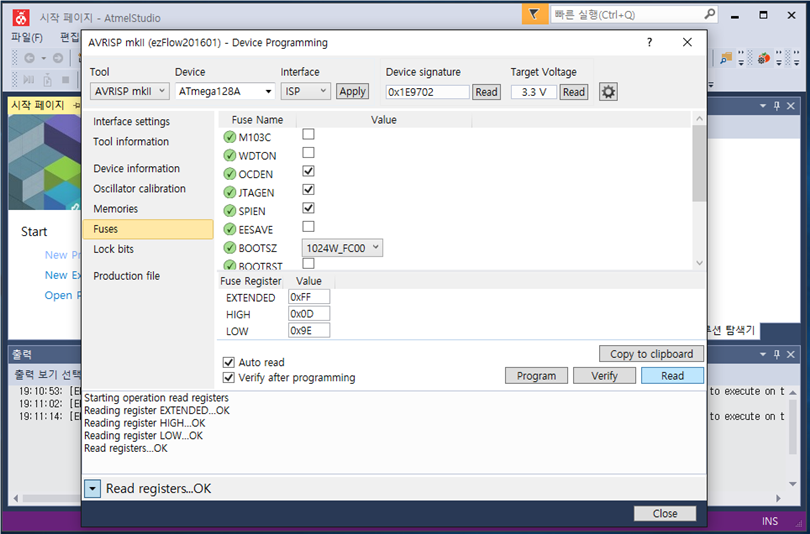Screen dimensions: 810x534
Task: Click the Apply button
Action: 352,91
